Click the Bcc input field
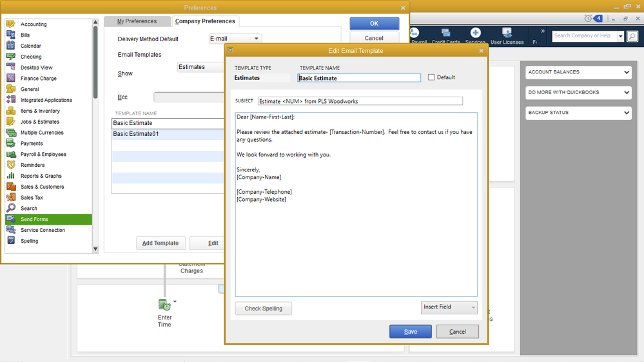 click(189, 97)
